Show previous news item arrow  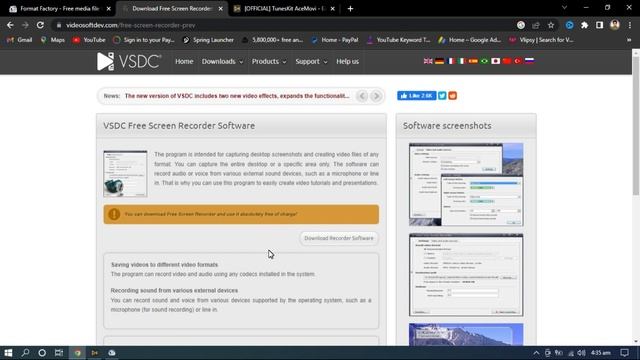click(362, 96)
